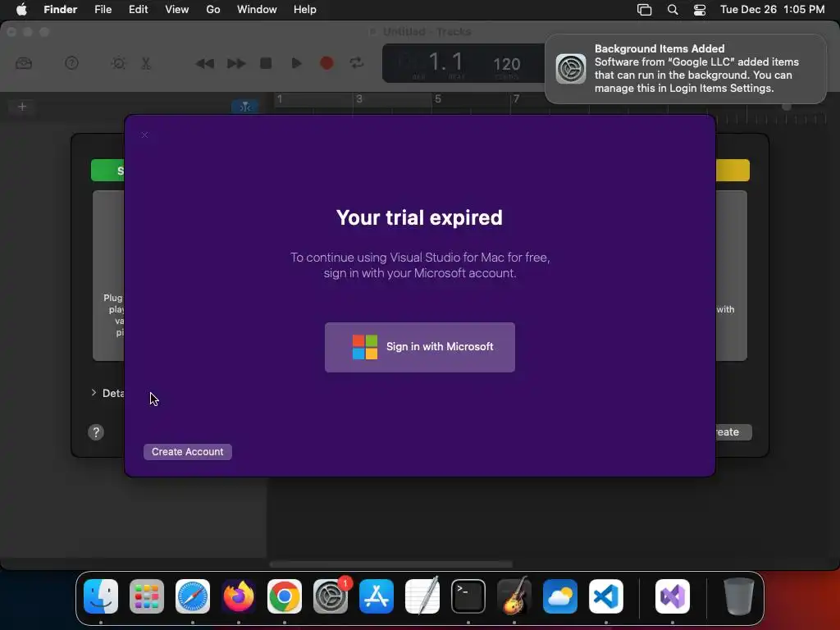The height and width of the screenshot is (630, 840).
Task: Click Sign in with Microsoft button
Action: 419,347
